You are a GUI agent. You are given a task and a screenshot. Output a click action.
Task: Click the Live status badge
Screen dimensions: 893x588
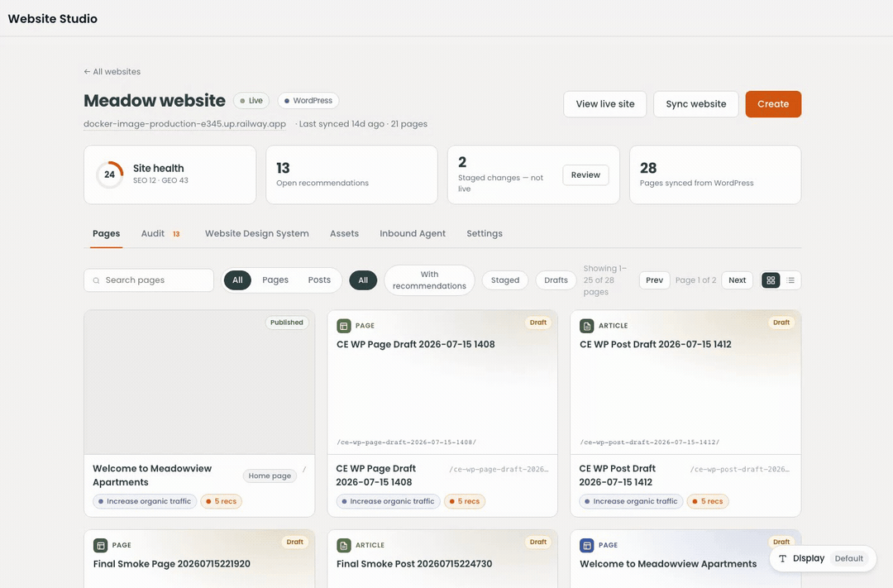(251, 101)
